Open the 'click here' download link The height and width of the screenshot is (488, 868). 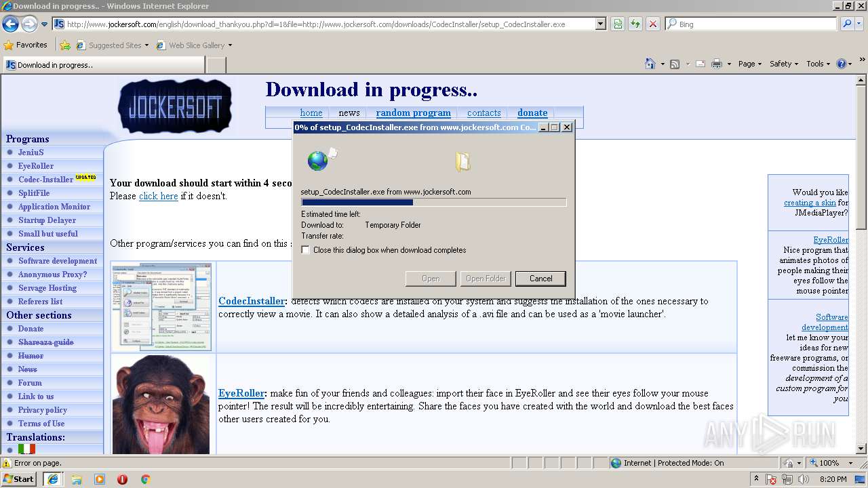(158, 196)
